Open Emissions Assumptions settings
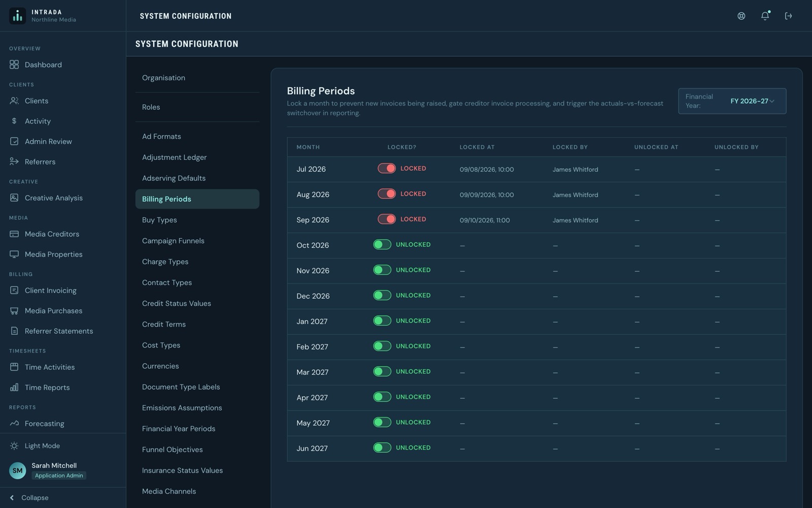Viewport: 812px width, 508px height. [x=197, y=408]
